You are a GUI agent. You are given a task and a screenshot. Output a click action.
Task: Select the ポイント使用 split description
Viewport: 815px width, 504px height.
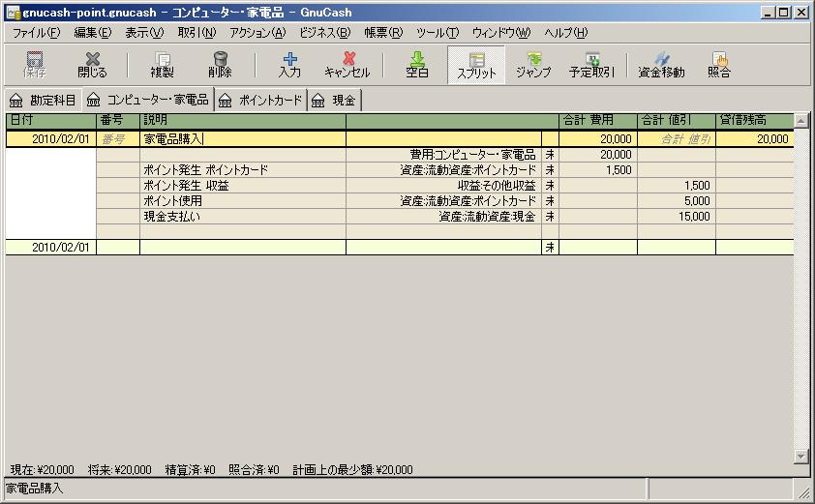(243, 200)
